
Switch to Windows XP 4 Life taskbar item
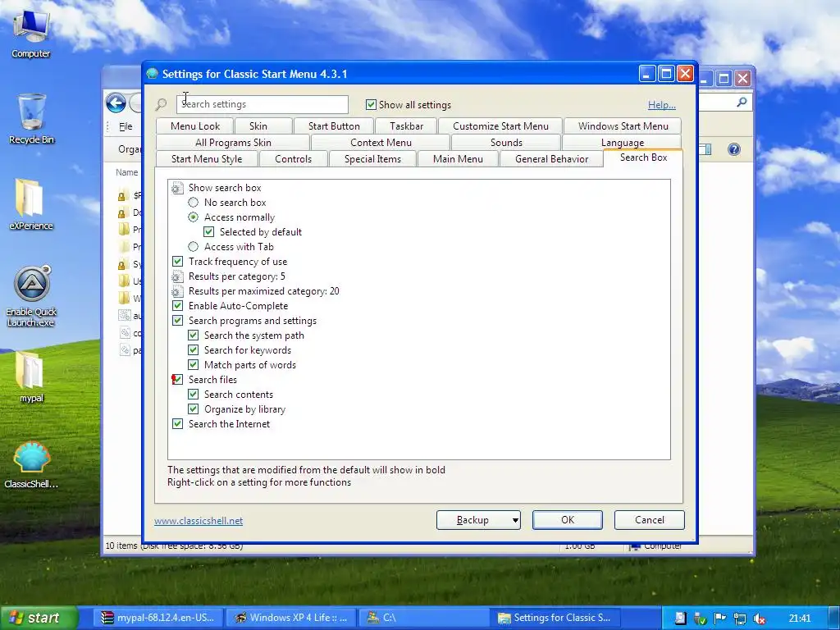290,618
